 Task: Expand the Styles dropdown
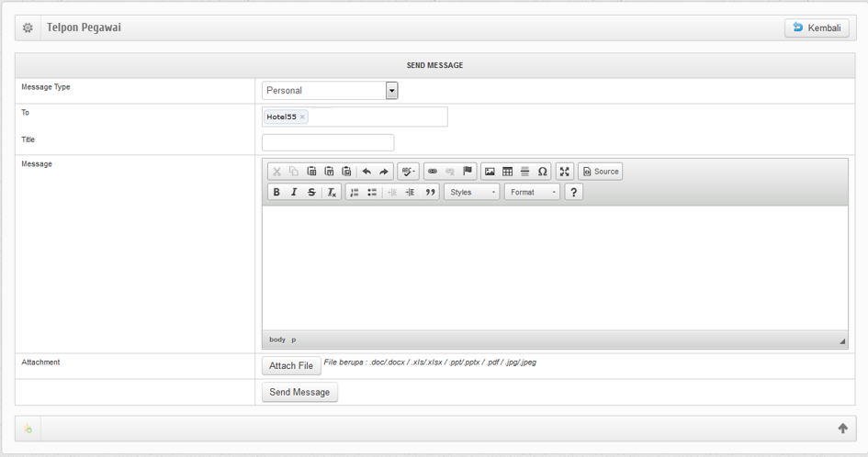472,193
